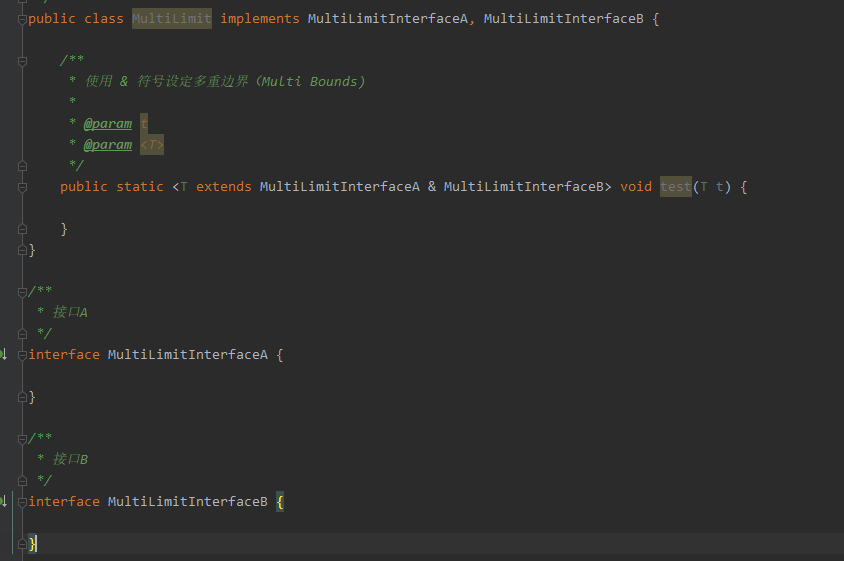844x561 pixels.
Task: Collapse the 接口A Javadoc comment start marker
Action: [22, 292]
